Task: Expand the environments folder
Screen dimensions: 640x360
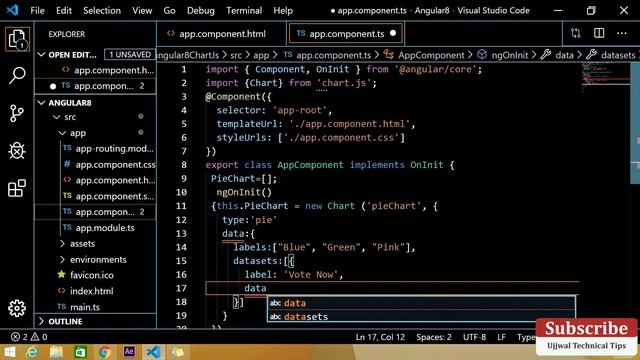Action: click(62, 260)
